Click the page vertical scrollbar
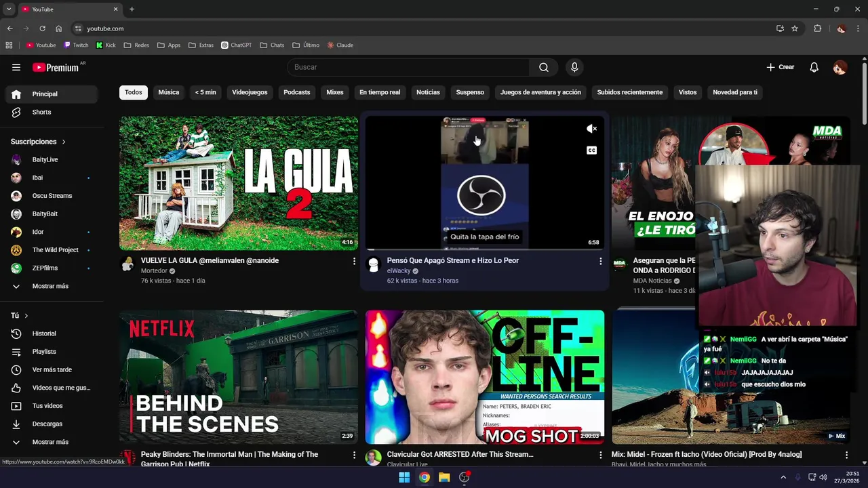Screen dimensions: 868x488 pyautogui.click(x=865, y=95)
